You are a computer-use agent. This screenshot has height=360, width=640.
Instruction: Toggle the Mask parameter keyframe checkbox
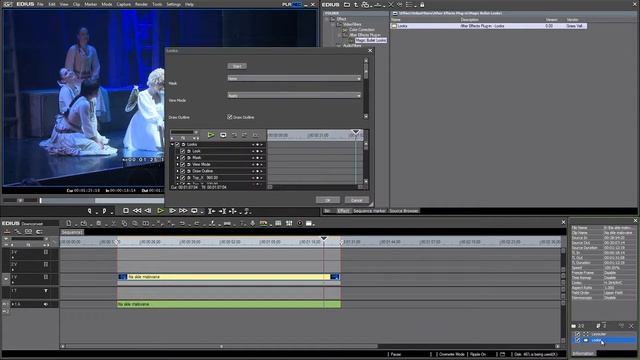(x=182, y=158)
